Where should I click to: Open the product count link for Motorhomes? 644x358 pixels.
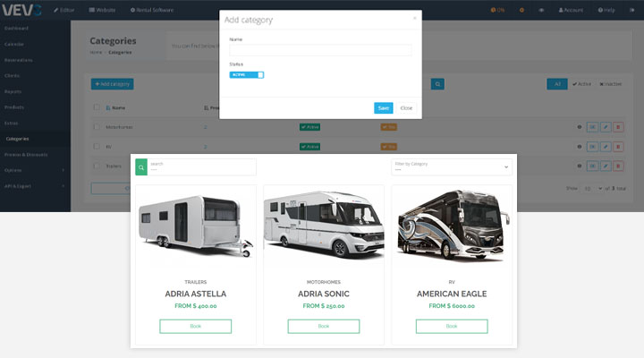(206, 127)
